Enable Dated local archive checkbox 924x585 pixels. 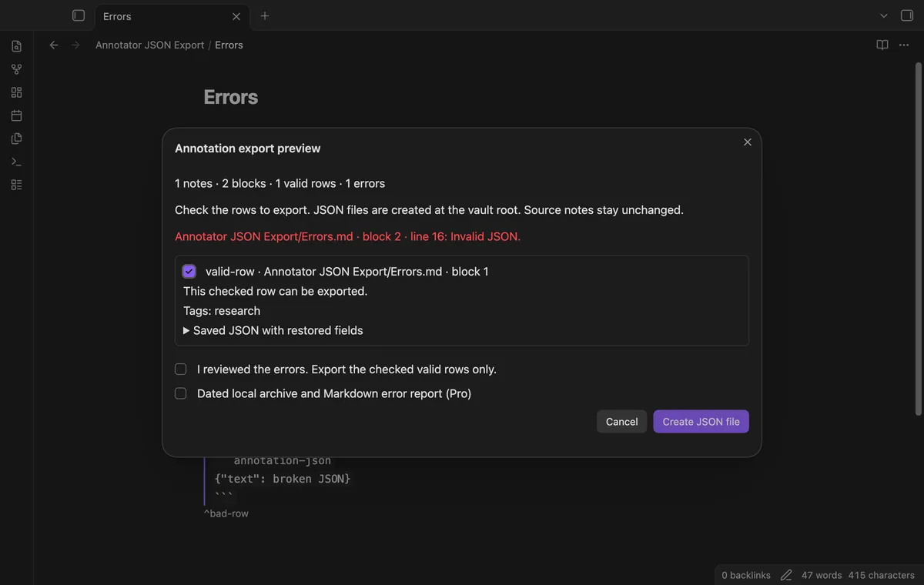[x=181, y=393]
